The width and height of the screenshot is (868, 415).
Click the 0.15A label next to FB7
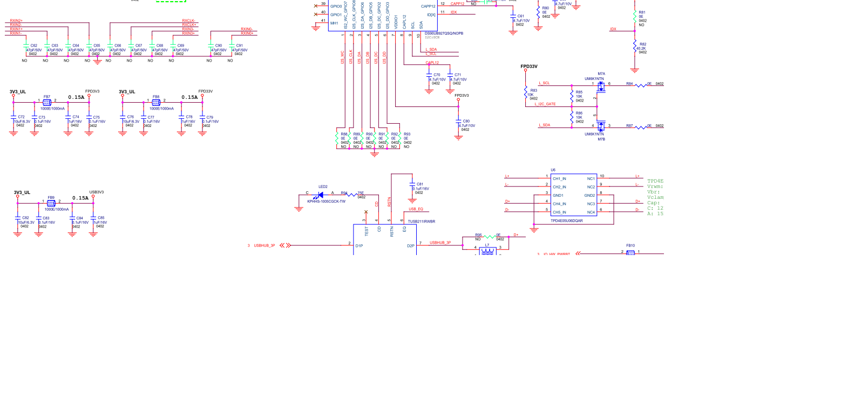(x=76, y=97)
